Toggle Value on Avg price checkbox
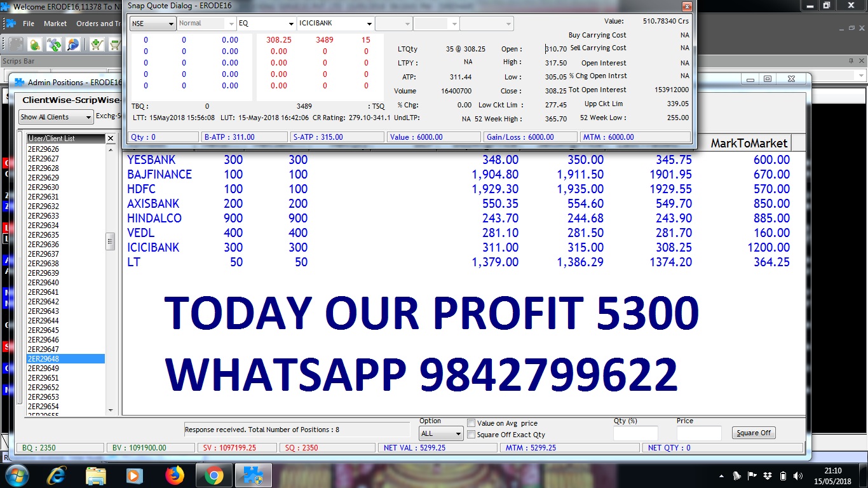This screenshot has height=488, width=868. (x=471, y=423)
